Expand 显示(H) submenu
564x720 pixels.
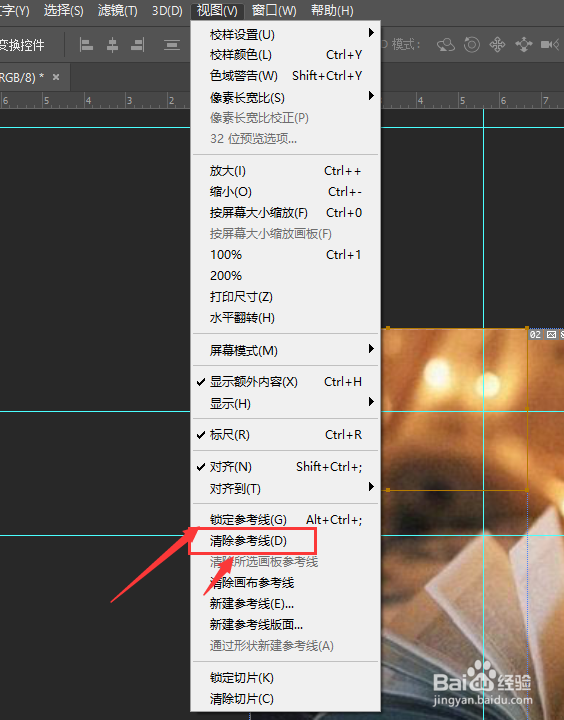(x=285, y=404)
